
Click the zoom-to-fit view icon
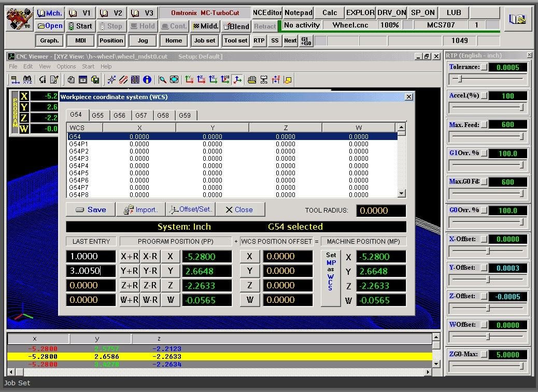174,79
